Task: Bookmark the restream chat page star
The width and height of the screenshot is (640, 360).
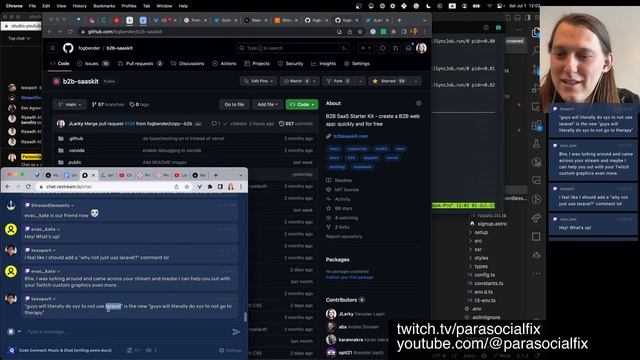Action: 187,187
